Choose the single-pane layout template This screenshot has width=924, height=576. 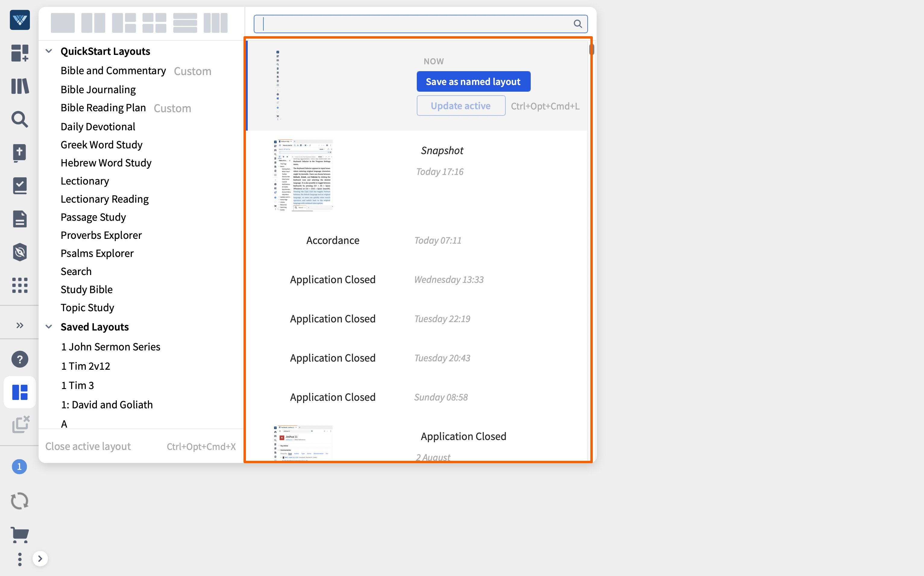point(63,23)
